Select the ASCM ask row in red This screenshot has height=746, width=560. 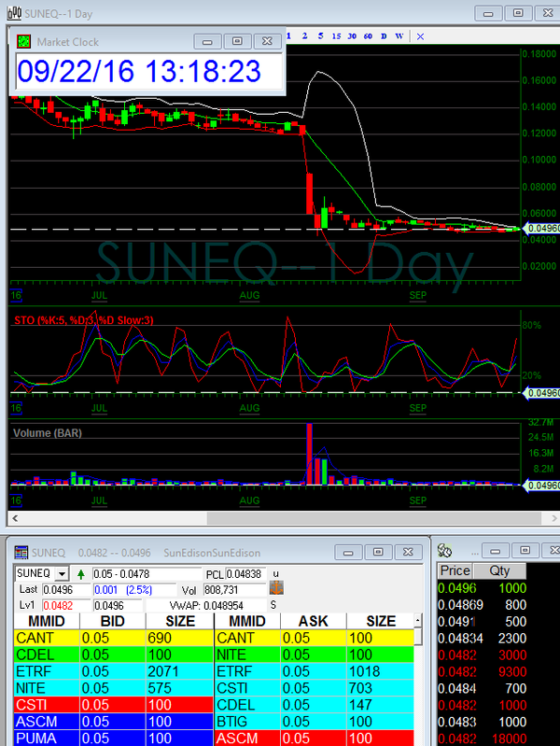315,738
